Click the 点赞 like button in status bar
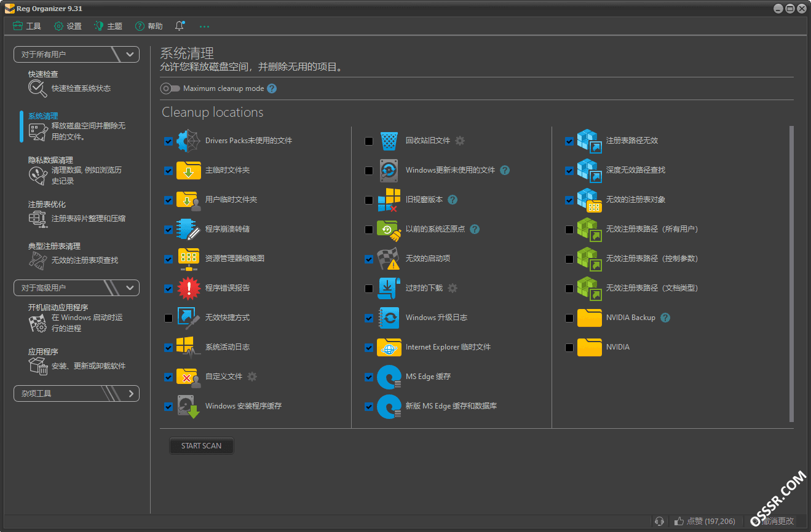Image resolution: width=811 pixels, height=532 pixels. (705, 521)
